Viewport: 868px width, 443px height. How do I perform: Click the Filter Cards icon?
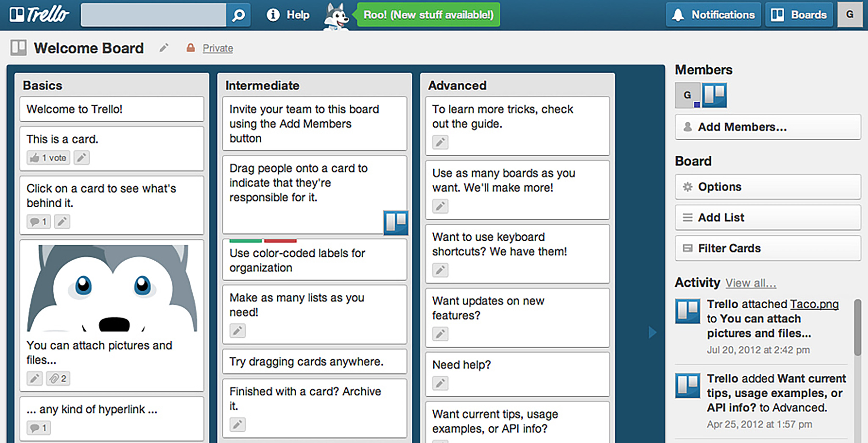point(688,248)
